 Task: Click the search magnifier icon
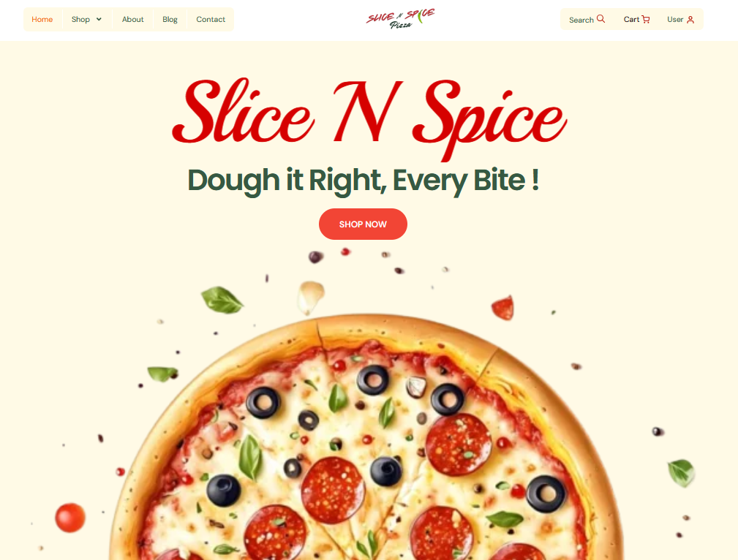(x=600, y=19)
